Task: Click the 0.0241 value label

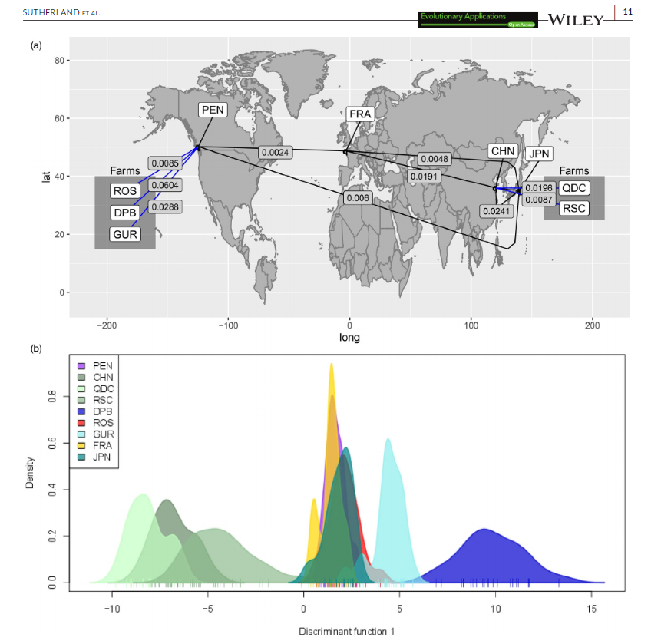Action: pos(496,211)
